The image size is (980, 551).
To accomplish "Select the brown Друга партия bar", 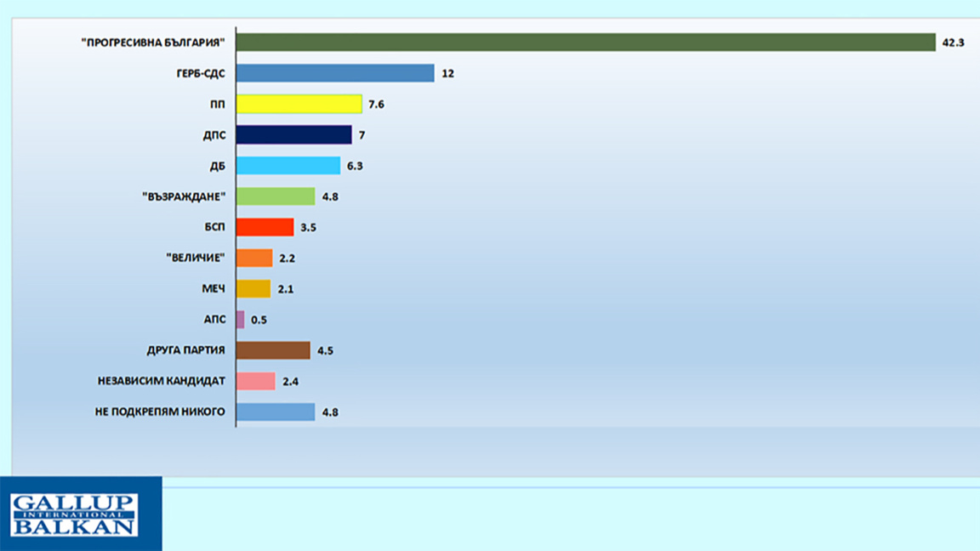I will 273,350.
